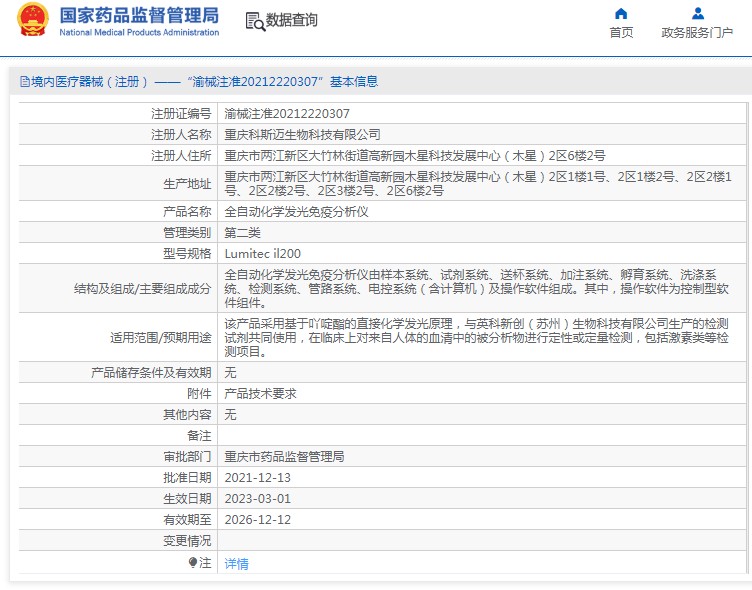Click model value Lumitec il200

point(262,253)
